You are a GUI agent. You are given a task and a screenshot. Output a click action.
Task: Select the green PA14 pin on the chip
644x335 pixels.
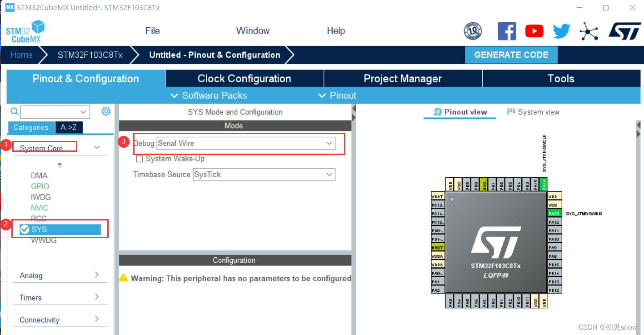click(x=544, y=185)
